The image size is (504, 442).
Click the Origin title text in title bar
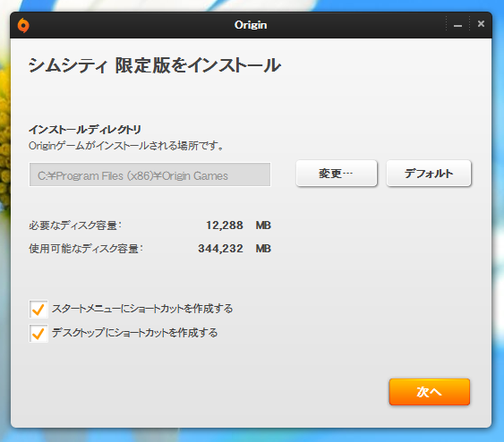tap(251, 25)
